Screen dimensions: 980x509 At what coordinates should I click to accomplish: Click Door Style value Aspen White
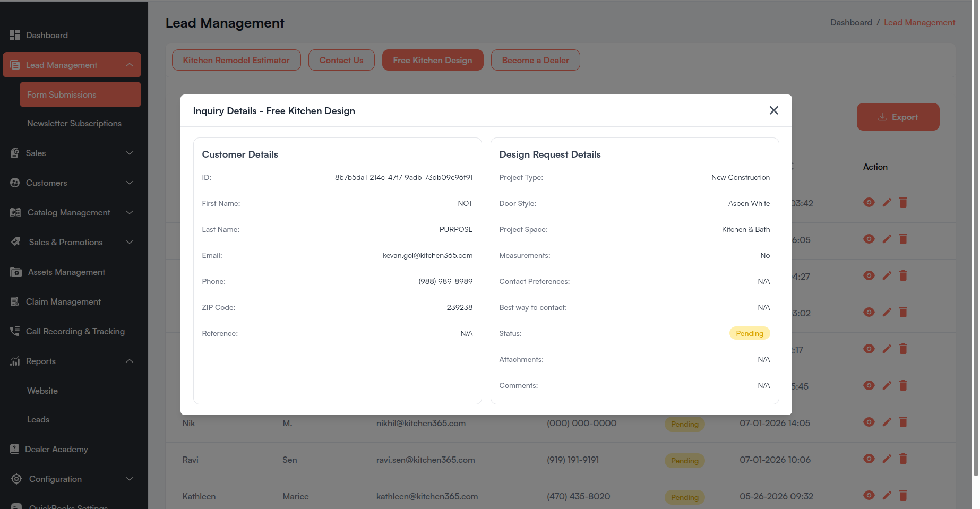click(x=749, y=203)
